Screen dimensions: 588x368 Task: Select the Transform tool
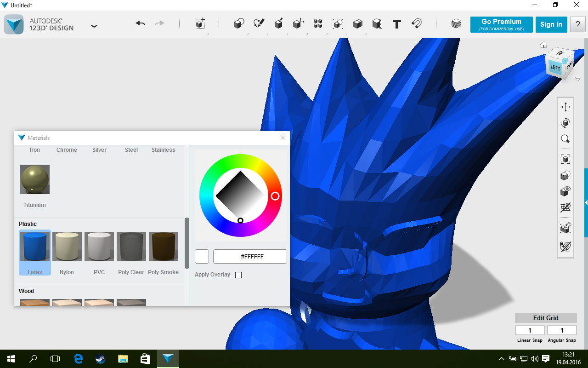[200, 24]
